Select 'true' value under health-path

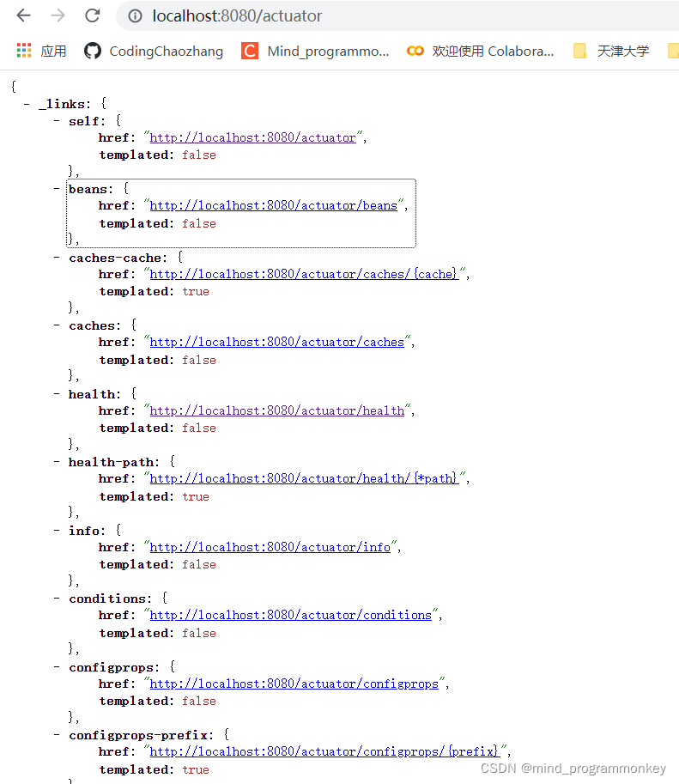click(x=196, y=497)
